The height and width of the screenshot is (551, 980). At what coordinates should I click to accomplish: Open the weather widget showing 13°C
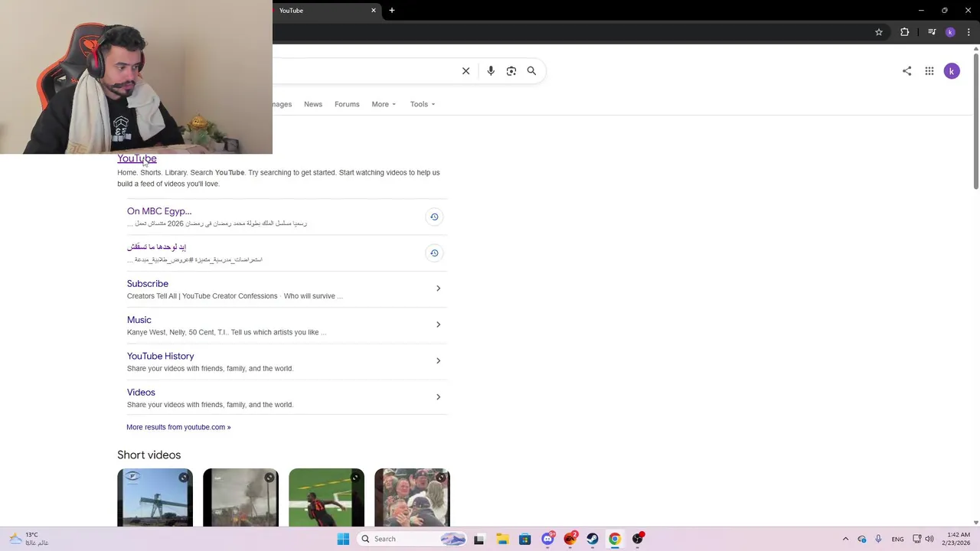[28, 539]
